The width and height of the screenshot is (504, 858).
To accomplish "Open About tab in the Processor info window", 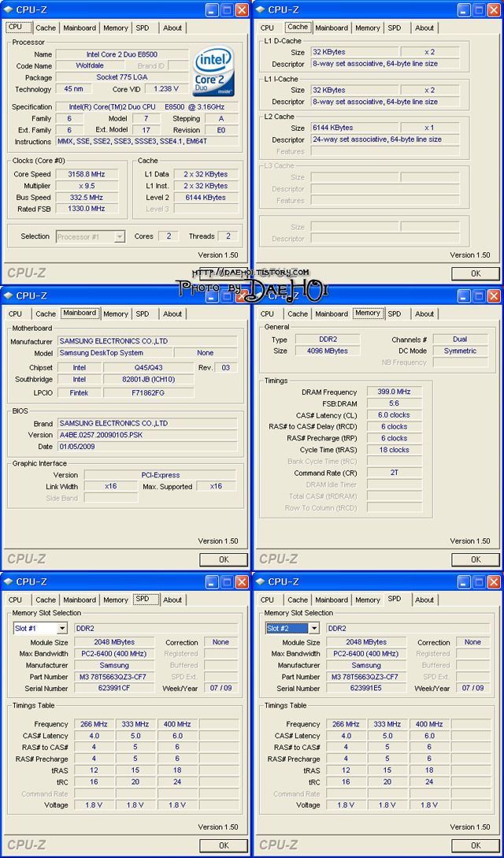I will 172,28.
